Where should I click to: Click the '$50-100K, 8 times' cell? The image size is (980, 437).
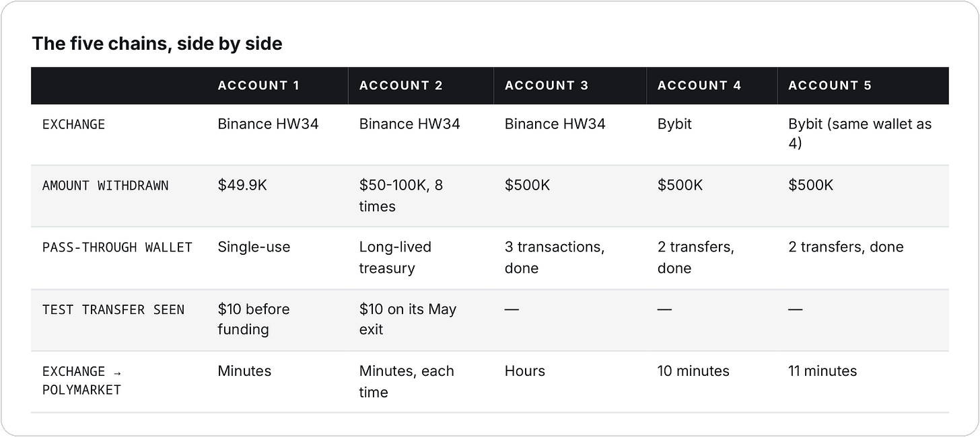click(401, 195)
